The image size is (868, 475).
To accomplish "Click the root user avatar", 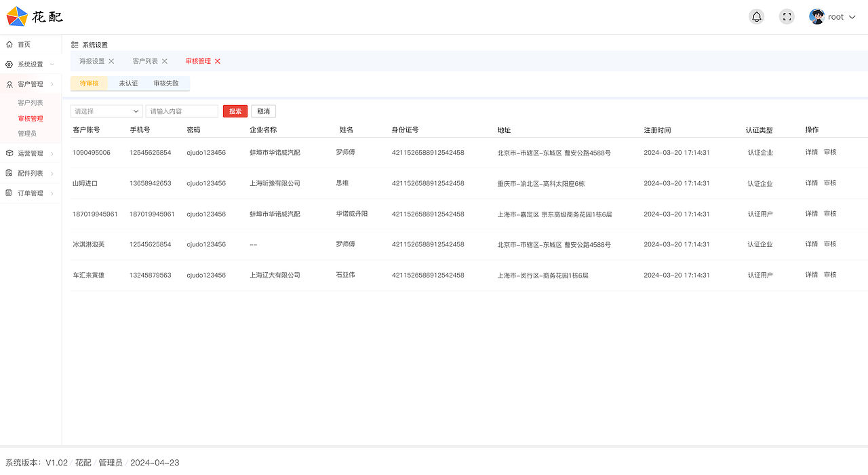I will coord(816,17).
